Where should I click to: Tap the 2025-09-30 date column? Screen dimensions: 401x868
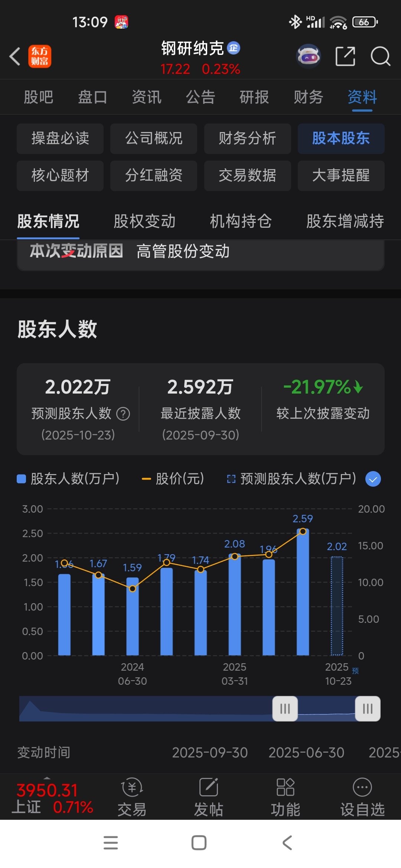pos(210,753)
